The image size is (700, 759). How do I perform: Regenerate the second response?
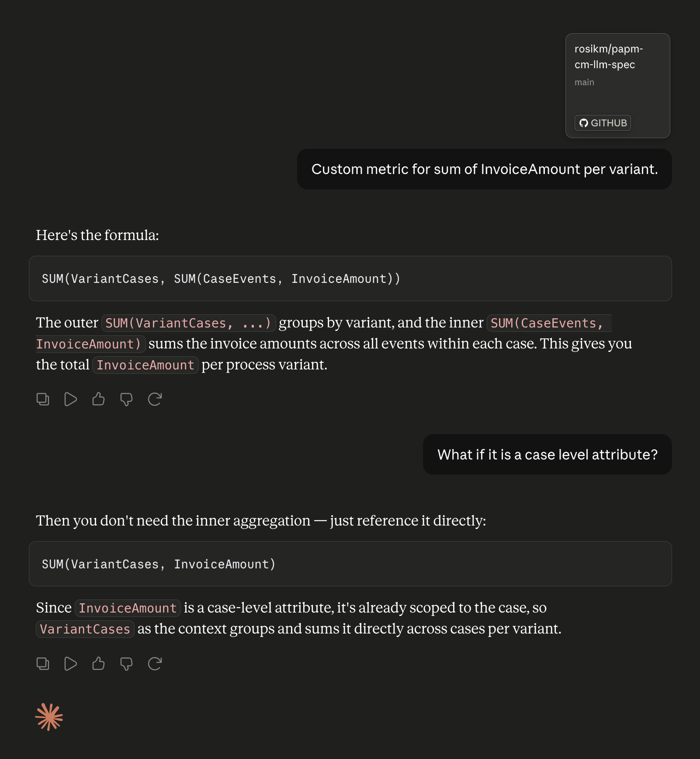click(155, 664)
